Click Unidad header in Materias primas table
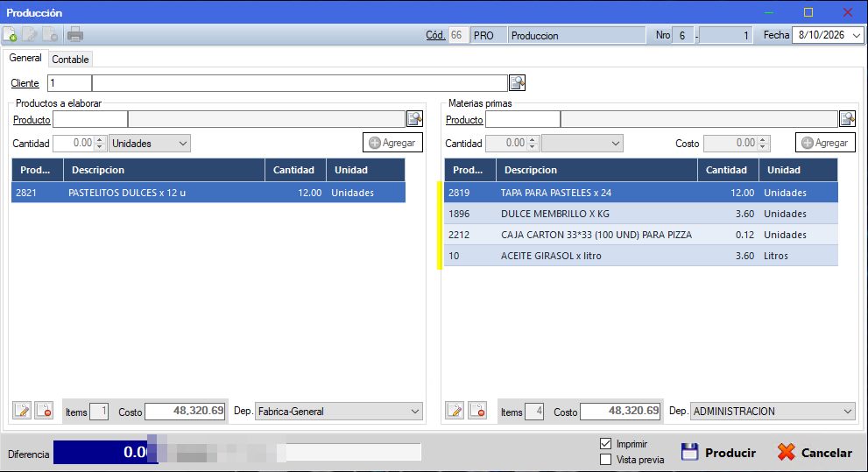This screenshot has width=868, height=472. click(798, 170)
